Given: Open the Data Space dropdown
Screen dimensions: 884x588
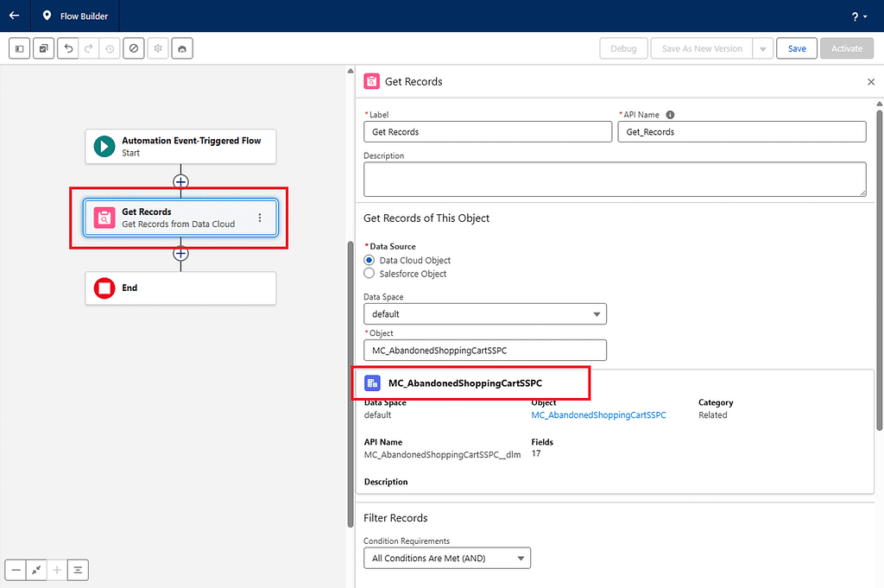Looking at the screenshot, I should pyautogui.click(x=485, y=314).
